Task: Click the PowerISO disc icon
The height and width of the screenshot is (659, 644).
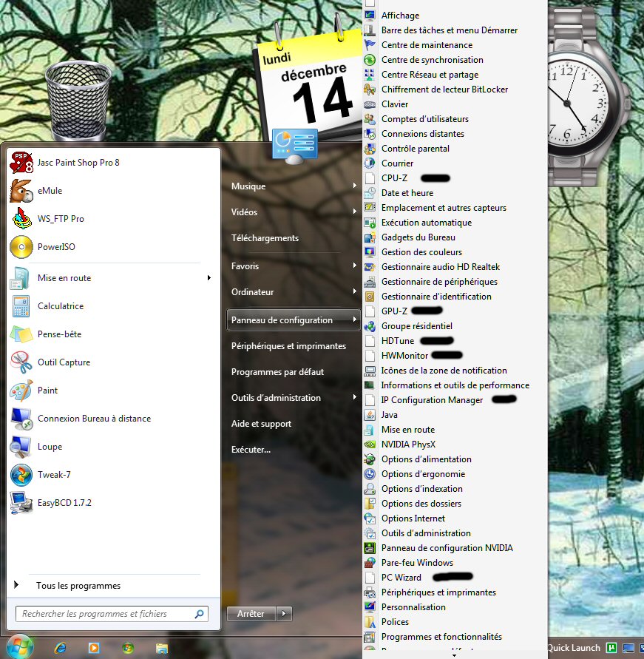Action: pyautogui.click(x=21, y=247)
